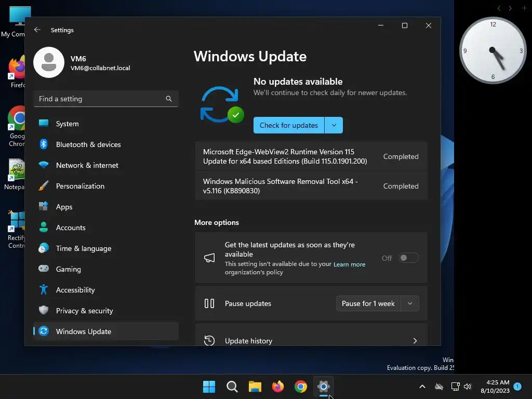Click the widget plus button above the clock
532x399 pixels.
(x=524, y=8)
